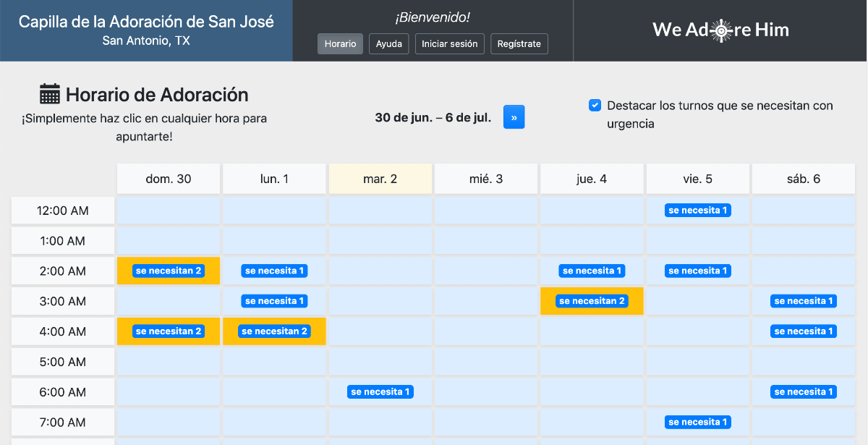Open the Horario tab
This screenshot has height=445, width=868.
(340, 43)
